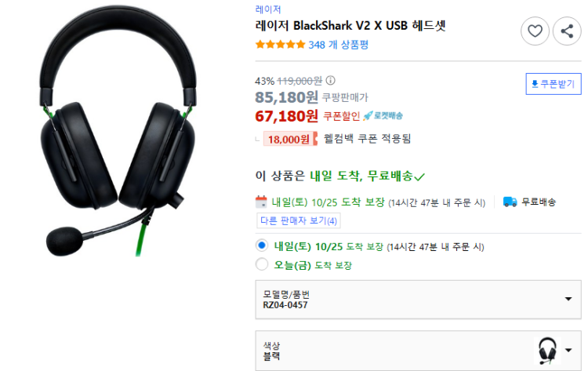Viewport: 588px width, 371px height.
Task: Click the heart wishlist icon
Action: point(535,31)
